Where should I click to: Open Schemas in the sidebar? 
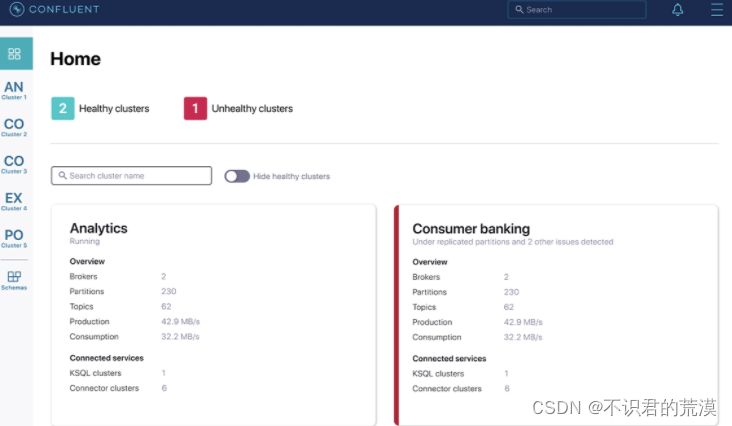coord(14,280)
